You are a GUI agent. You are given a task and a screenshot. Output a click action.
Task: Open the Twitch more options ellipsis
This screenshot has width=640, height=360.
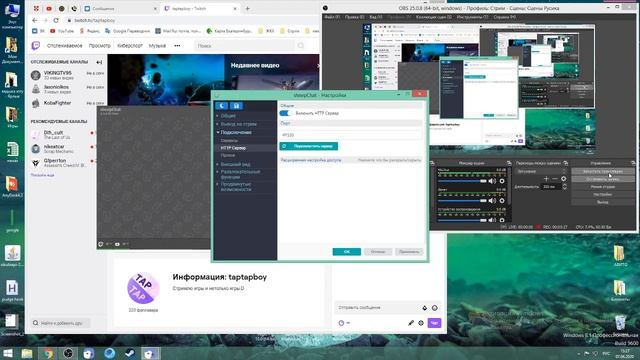click(x=177, y=46)
